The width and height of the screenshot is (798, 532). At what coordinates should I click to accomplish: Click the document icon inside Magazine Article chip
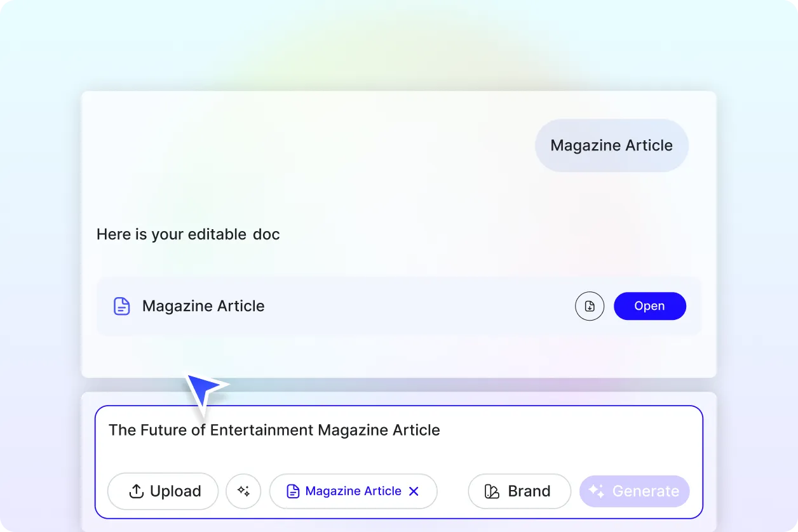[x=292, y=491]
